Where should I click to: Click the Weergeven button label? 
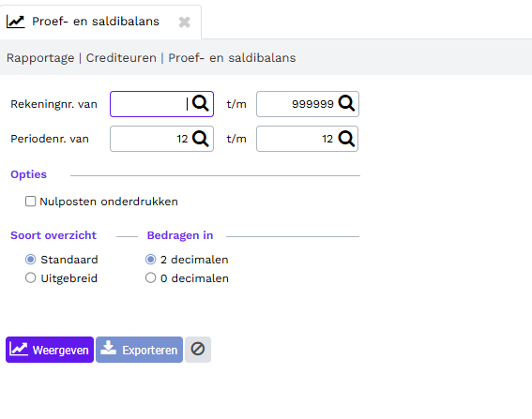tap(61, 350)
